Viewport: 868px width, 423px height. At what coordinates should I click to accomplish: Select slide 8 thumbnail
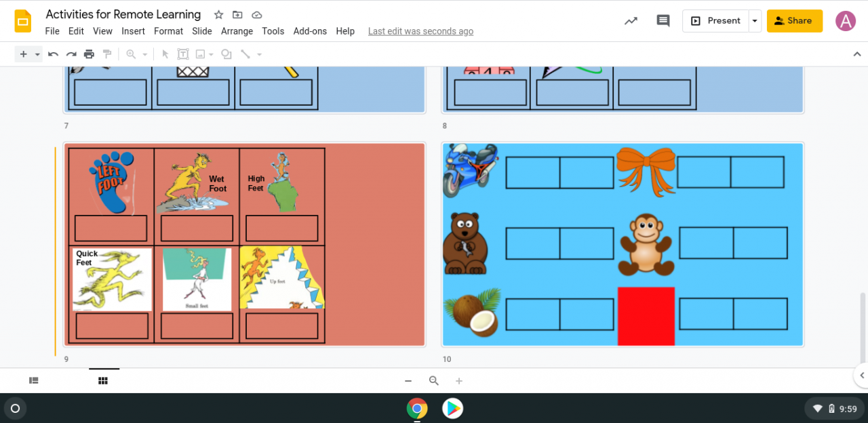click(623, 89)
